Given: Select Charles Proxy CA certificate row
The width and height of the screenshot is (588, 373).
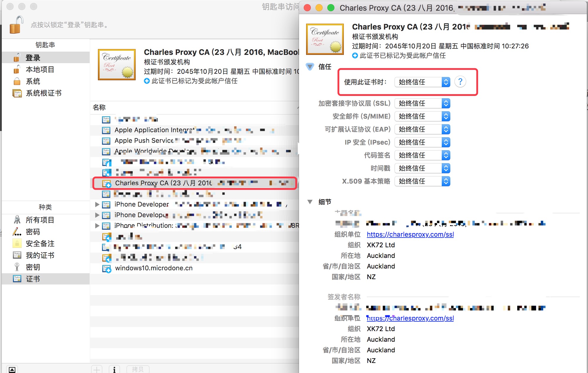Looking at the screenshot, I should [x=195, y=183].
